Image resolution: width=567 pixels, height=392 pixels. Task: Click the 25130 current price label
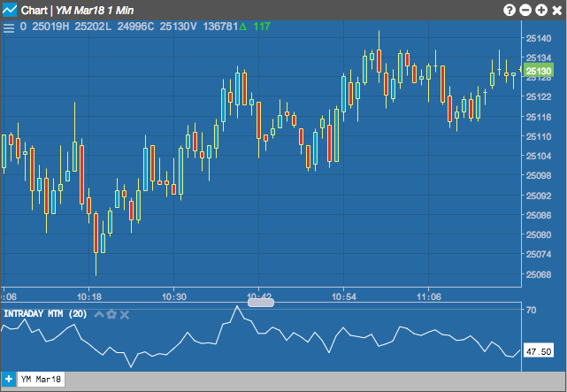tap(539, 71)
